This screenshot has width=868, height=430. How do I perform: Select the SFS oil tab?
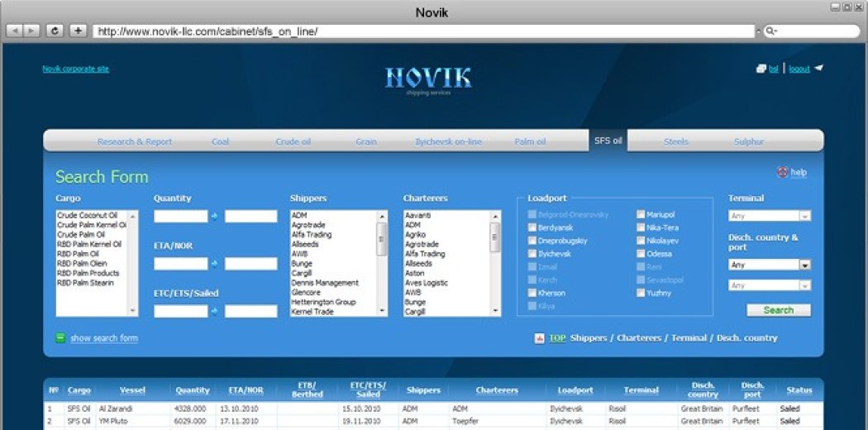click(x=608, y=141)
